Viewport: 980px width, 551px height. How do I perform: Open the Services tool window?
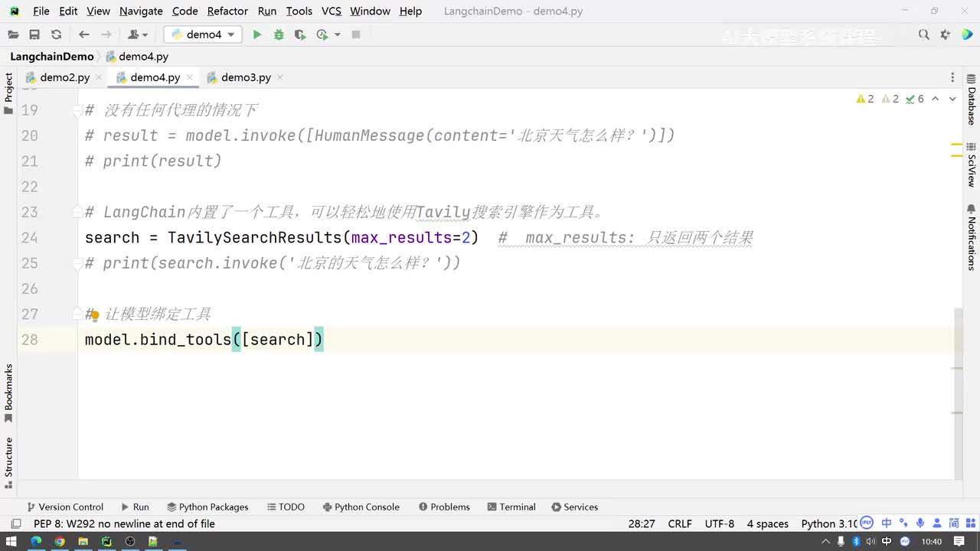tap(574, 507)
